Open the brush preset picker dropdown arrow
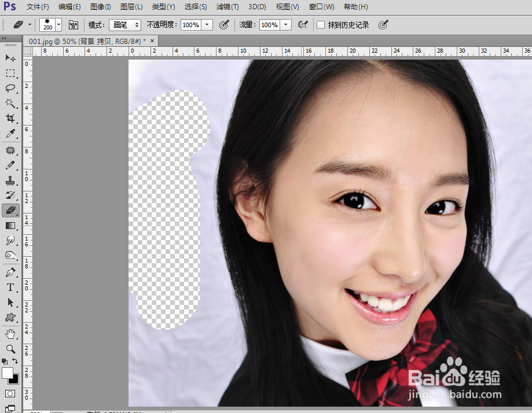Screen dimensions: 532x413 58,25
